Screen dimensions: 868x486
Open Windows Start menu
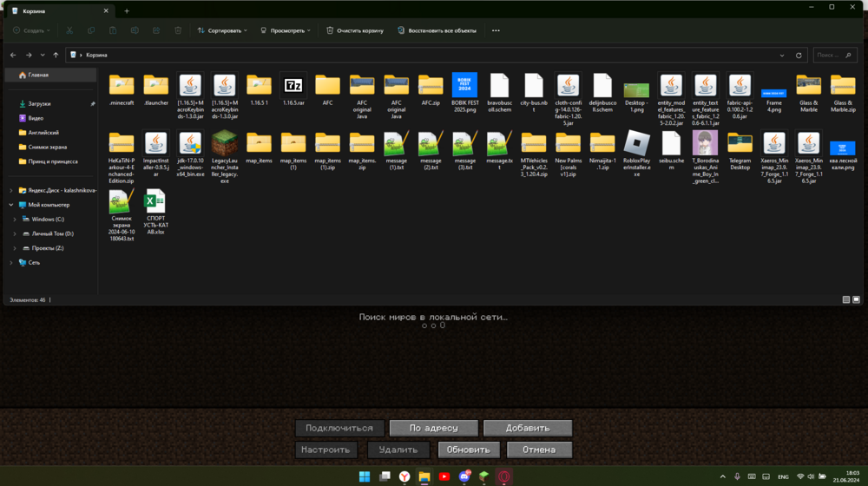point(365,476)
